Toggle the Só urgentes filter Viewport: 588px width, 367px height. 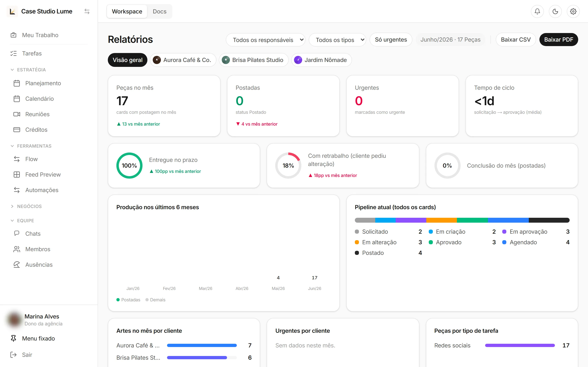point(391,40)
